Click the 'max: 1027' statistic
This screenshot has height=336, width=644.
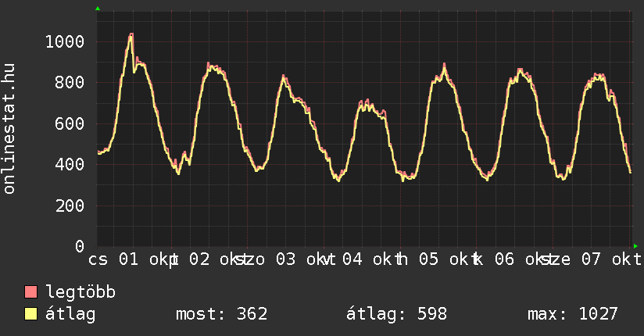[573, 314]
